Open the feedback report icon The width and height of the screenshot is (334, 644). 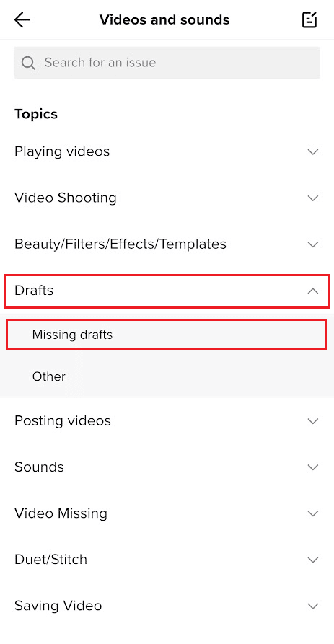click(309, 19)
